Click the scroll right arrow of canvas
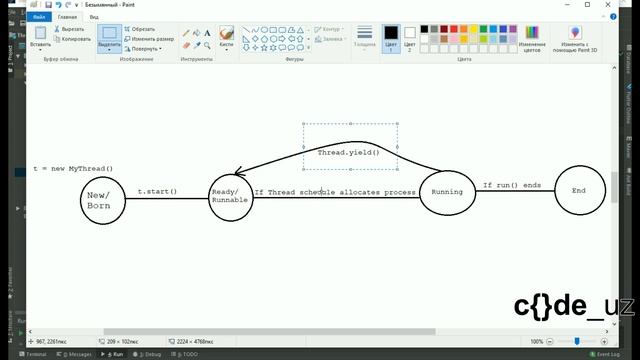 [607, 331]
